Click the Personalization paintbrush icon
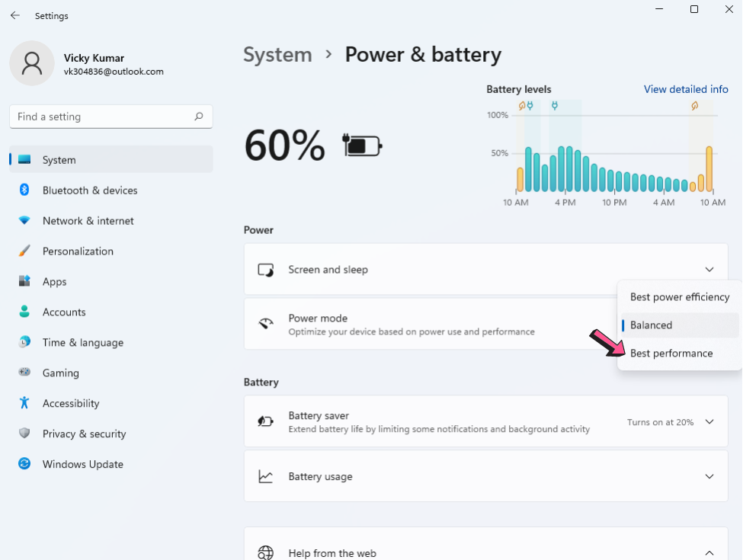 pyautogui.click(x=24, y=251)
